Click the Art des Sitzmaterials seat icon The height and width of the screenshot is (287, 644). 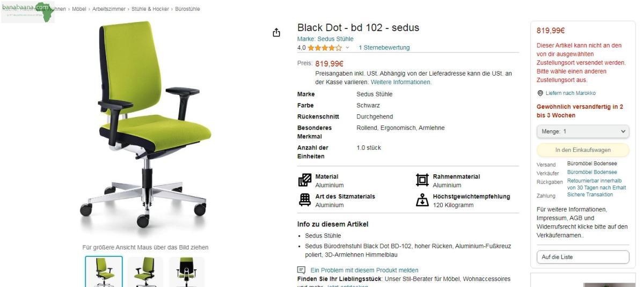pos(304,200)
